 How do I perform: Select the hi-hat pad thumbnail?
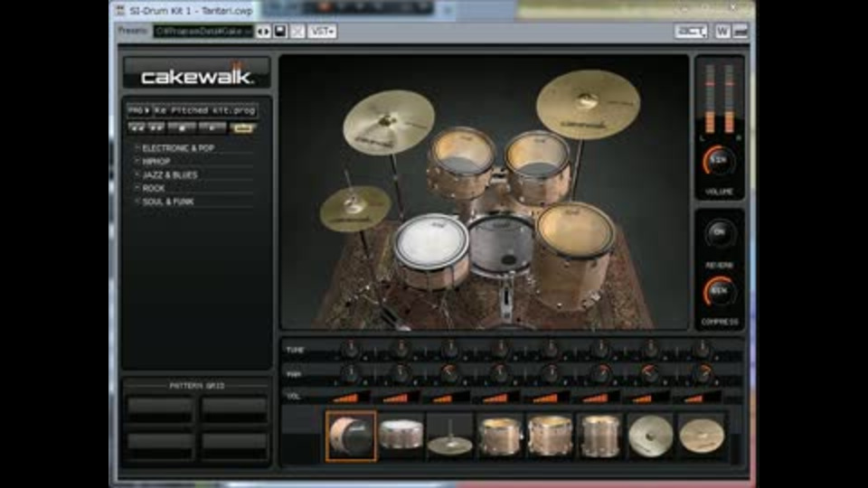tap(450, 436)
